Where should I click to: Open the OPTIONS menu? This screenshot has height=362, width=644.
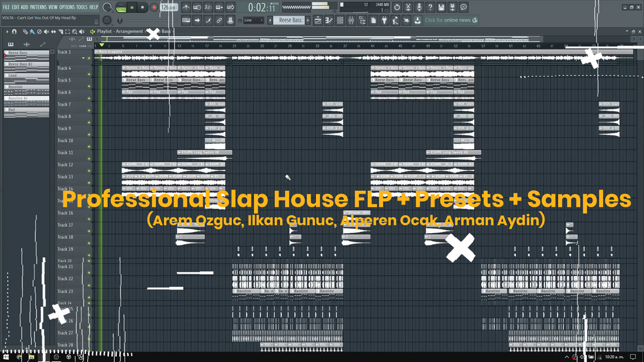pos(67,8)
